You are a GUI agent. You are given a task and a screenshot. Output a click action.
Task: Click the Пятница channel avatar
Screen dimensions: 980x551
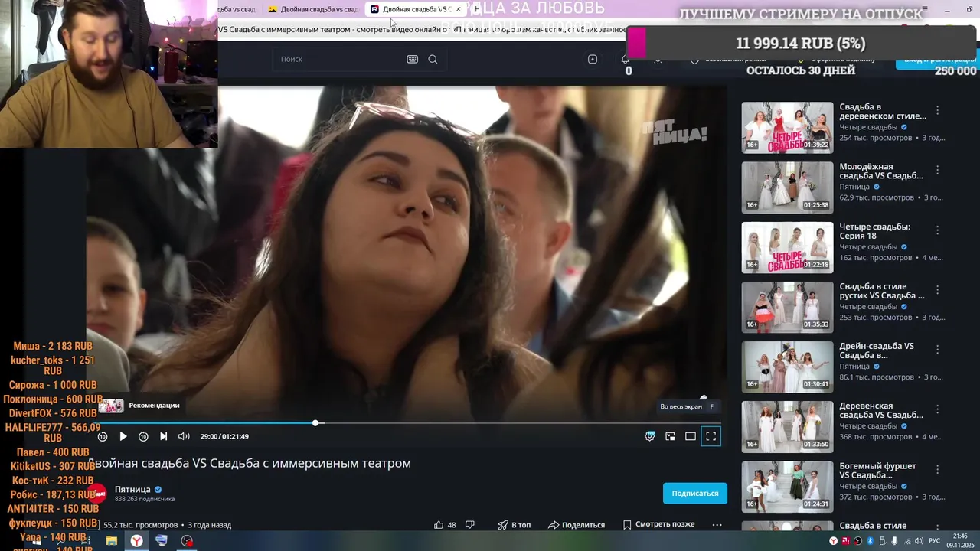tap(96, 494)
